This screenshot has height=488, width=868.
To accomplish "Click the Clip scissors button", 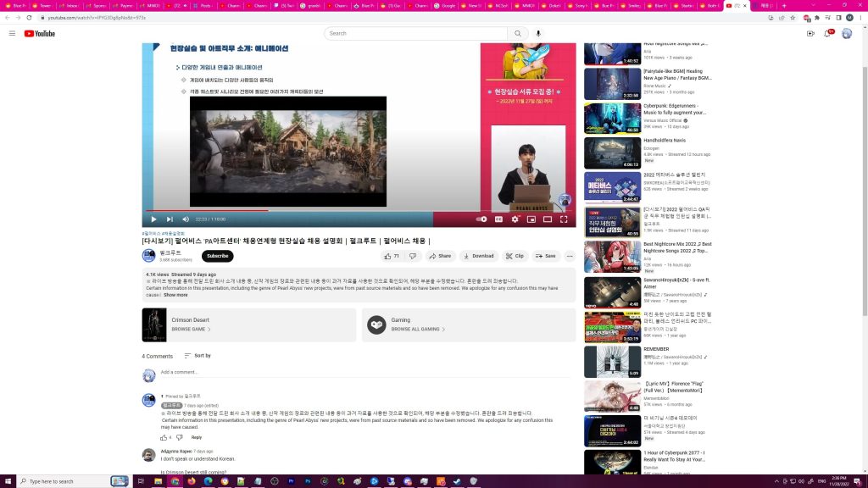I will (x=515, y=256).
